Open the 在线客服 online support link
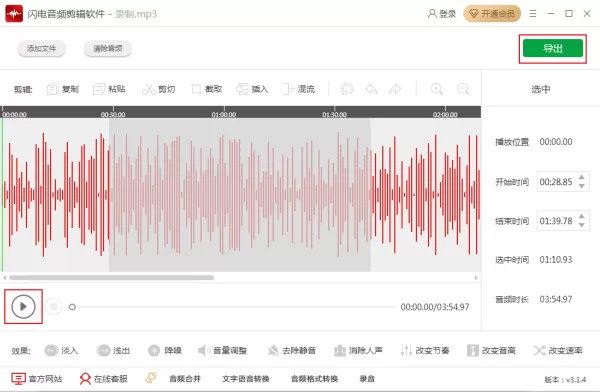 pos(103,379)
